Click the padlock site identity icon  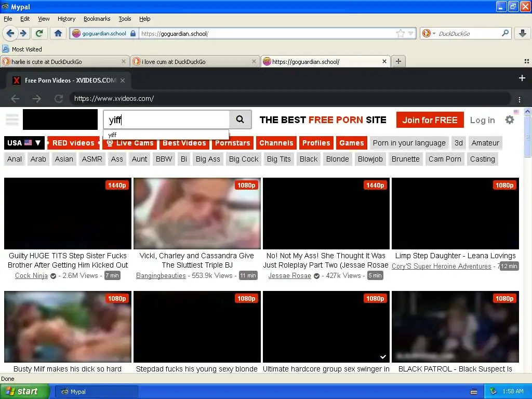tap(133, 33)
